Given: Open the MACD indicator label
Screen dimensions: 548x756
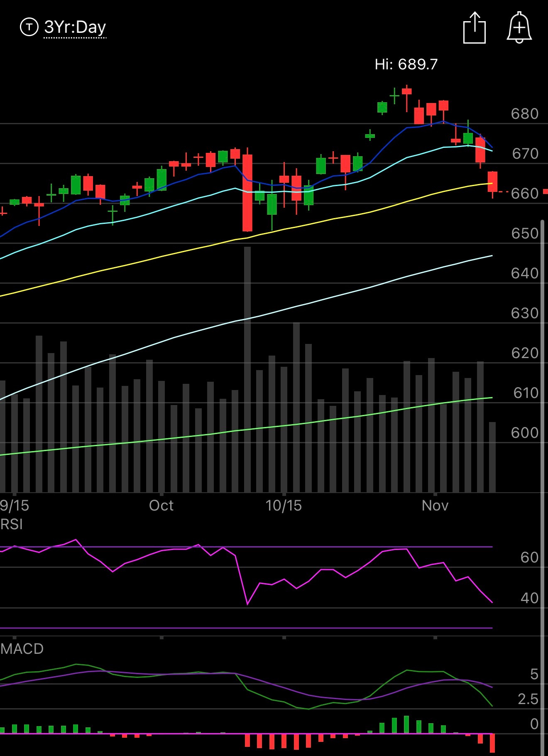Looking at the screenshot, I should [x=22, y=649].
